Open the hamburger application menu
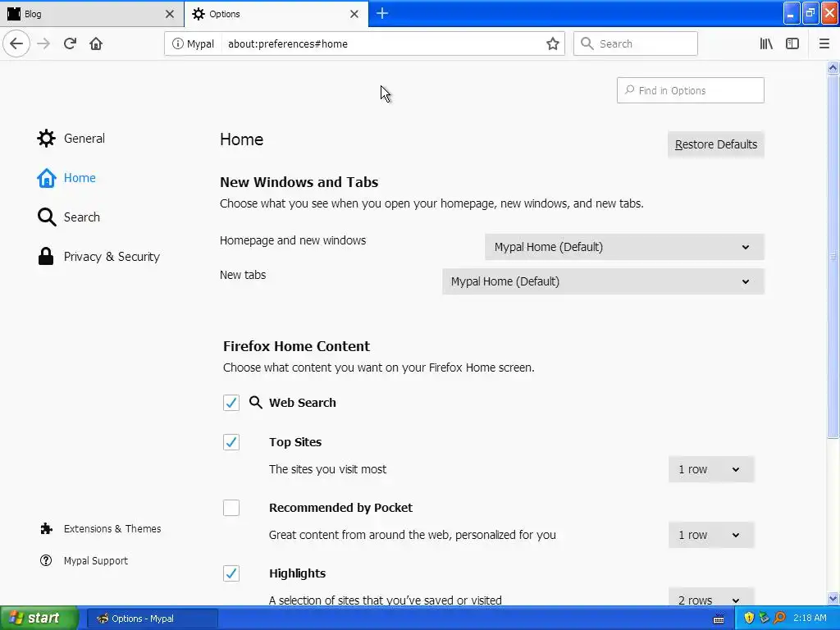This screenshot has height=630, width=840. click(824, 44)
